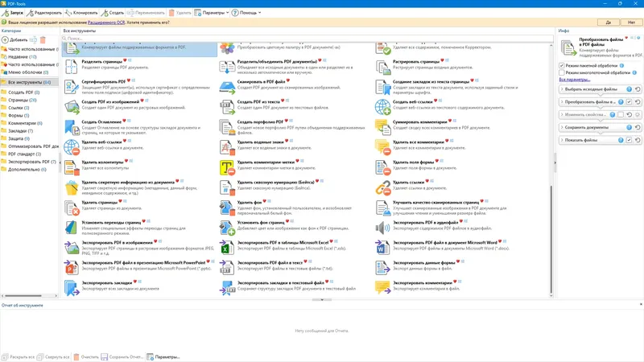
Task: Click the categories horizontal scrollbar
Action: coord(23,295)
